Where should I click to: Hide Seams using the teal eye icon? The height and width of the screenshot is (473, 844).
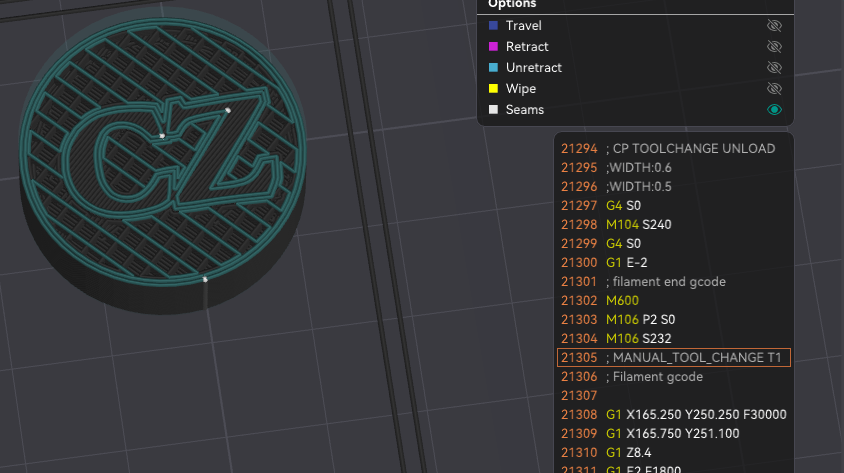click(x=774, y=110)
